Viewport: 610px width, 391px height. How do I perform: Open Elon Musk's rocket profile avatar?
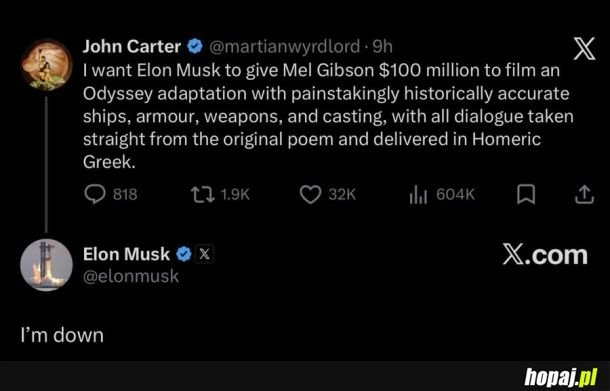point(46,265)
